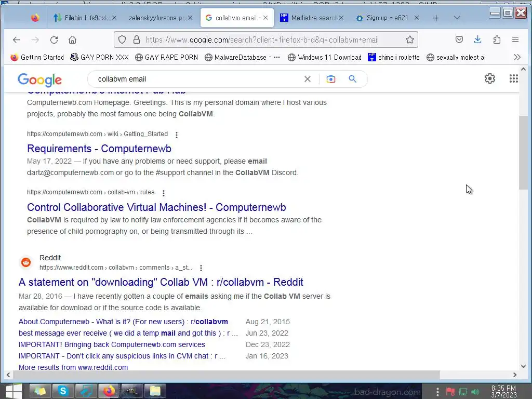
Task: Click the scrollbar down arrow
Action: coord(523,366)
